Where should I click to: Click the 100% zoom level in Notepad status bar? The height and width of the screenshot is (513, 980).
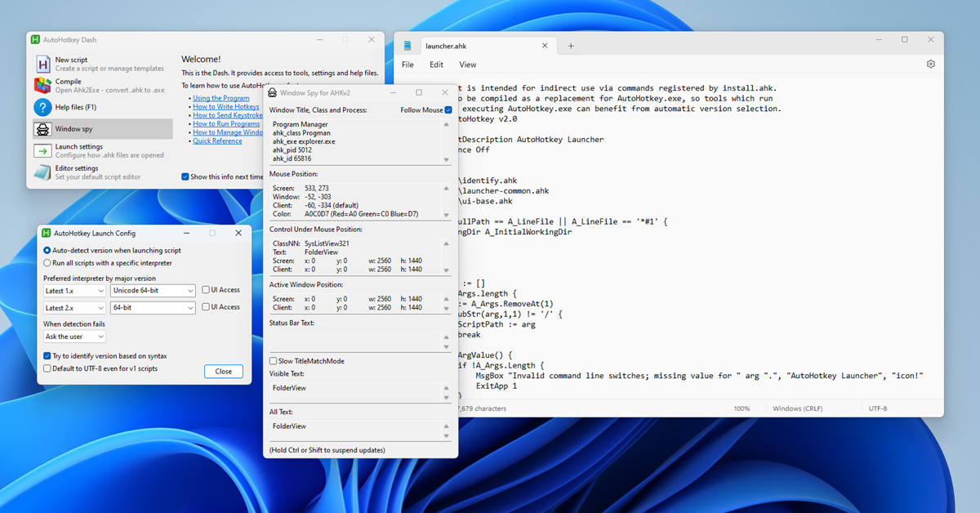click(742, 408)
